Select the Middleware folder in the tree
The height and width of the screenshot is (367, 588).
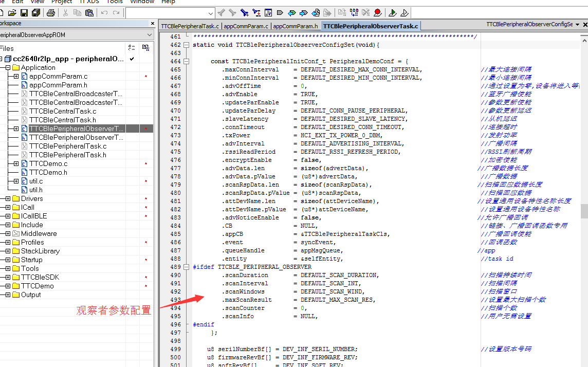coord(39,233)
